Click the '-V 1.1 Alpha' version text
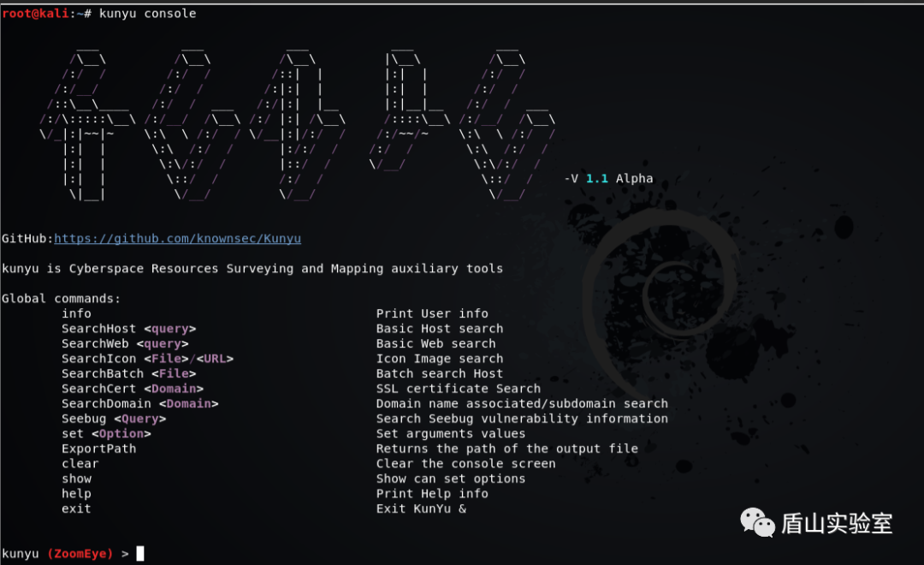The height and width of the screenshot is (565, 924). click(x=608, y=179)
